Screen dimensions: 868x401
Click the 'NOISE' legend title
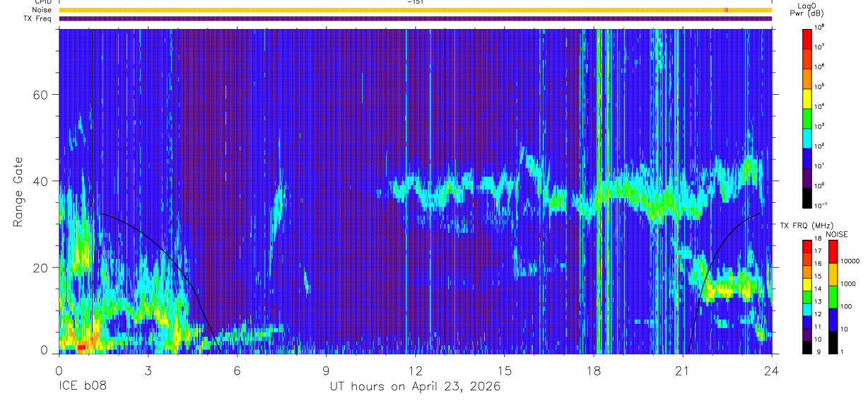[836, 234]
